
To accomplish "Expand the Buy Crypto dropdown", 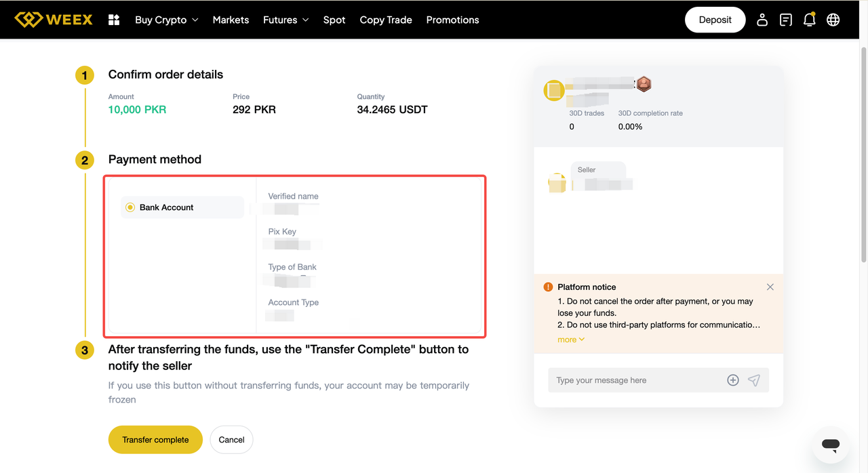I will click(167, 20).
